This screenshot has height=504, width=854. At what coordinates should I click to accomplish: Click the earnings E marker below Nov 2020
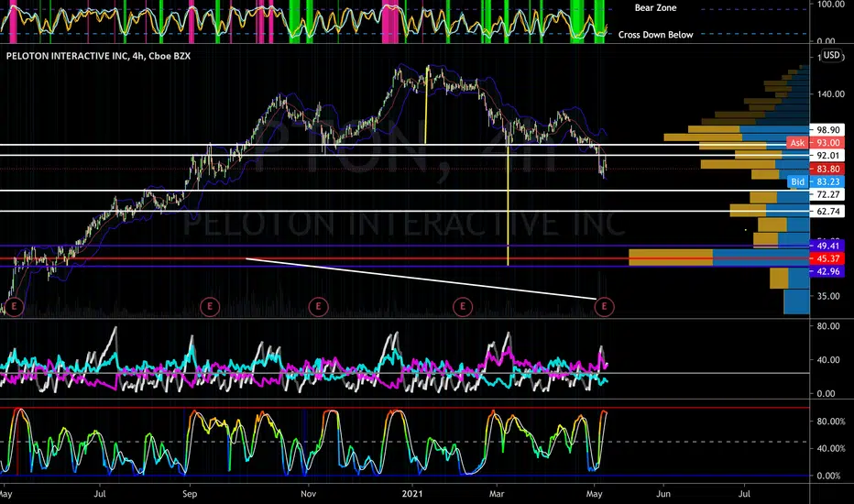(x=319, y=307)
